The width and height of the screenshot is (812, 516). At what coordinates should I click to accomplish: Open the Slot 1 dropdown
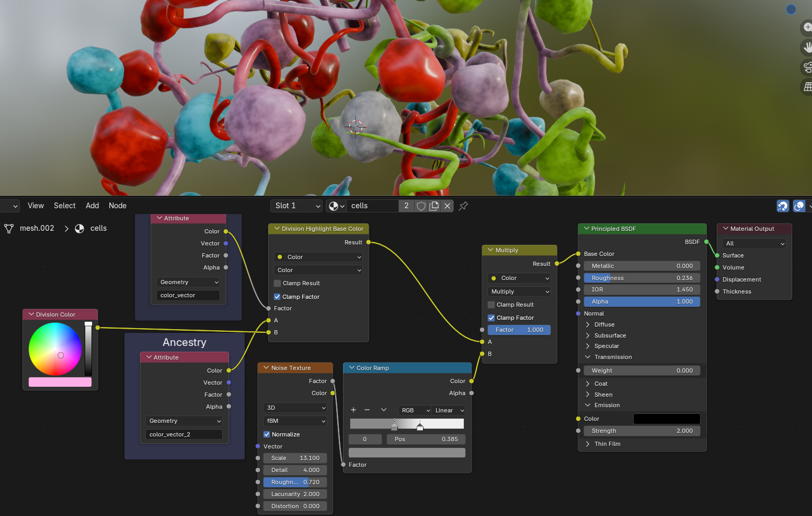(296, 206)
